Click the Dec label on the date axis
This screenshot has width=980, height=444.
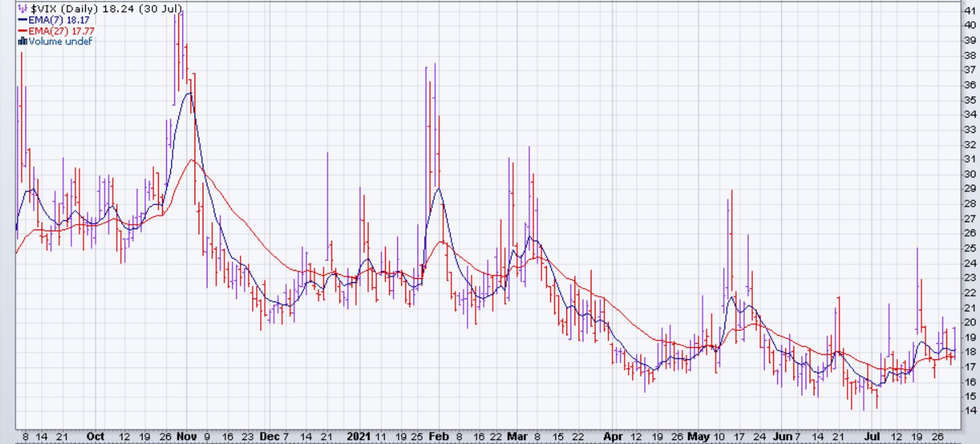click(x=269, y=436)
